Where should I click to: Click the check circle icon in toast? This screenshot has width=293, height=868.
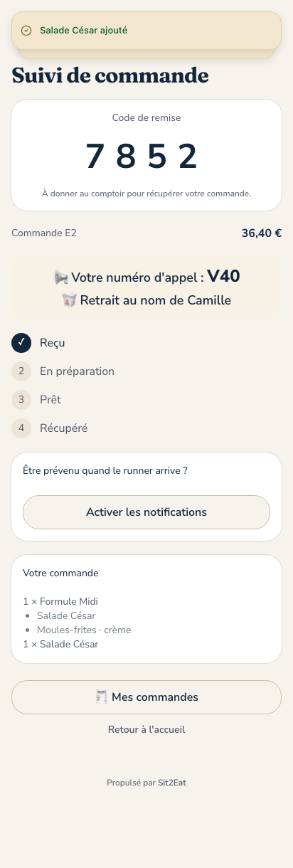point(26,31)
